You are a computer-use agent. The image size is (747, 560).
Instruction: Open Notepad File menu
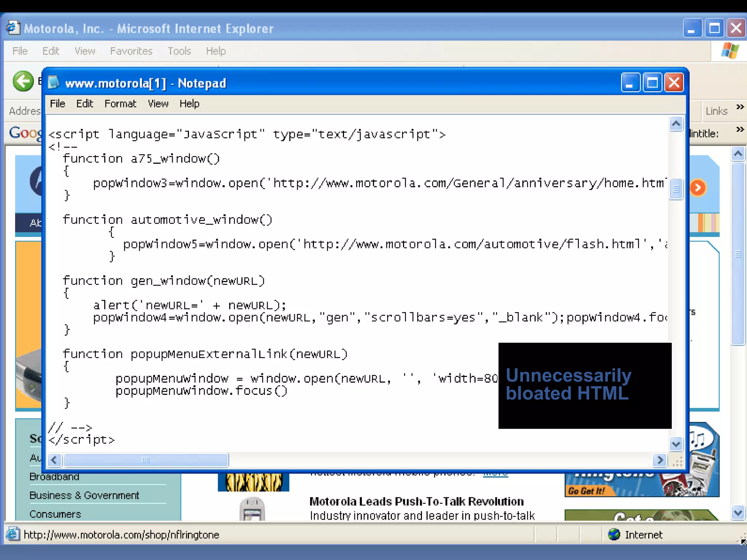click(58, 104)
